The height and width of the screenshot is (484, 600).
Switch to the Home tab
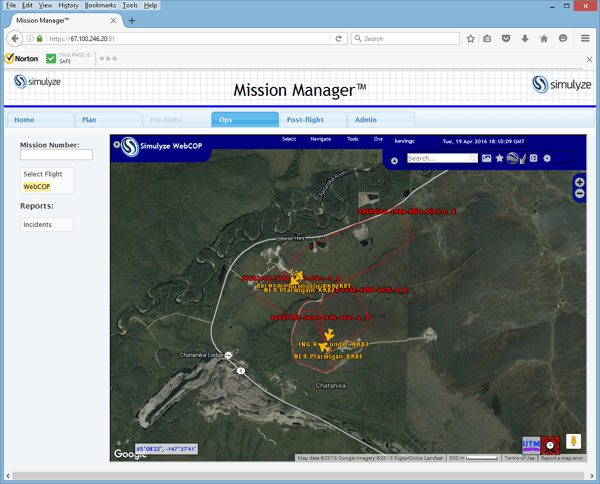pyautogui.click(x=41, y=120)
